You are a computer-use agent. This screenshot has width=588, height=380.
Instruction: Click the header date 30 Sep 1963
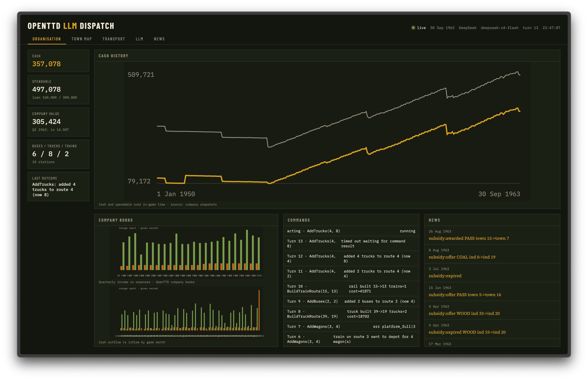point(442,28)
